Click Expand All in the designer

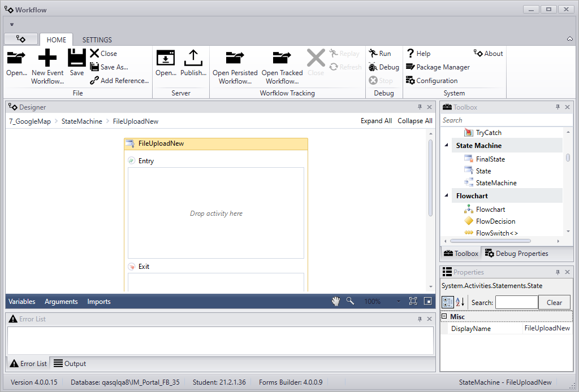point(376,121)
